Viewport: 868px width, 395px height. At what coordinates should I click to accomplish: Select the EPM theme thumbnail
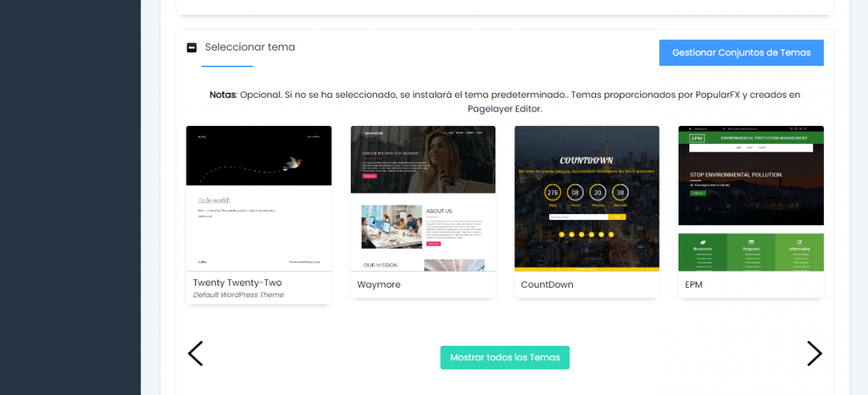click(x=751, y=198)
